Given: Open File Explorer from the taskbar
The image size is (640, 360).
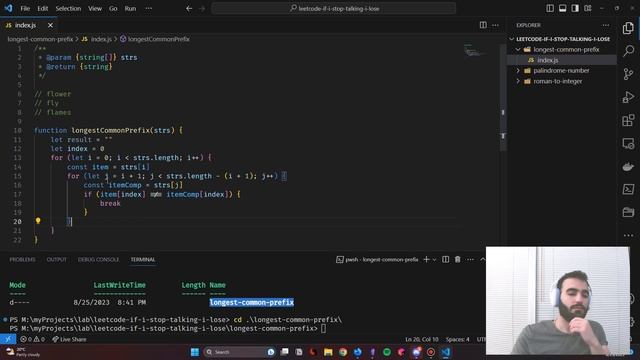Looking at the screenshot, I should click(328, 352).
